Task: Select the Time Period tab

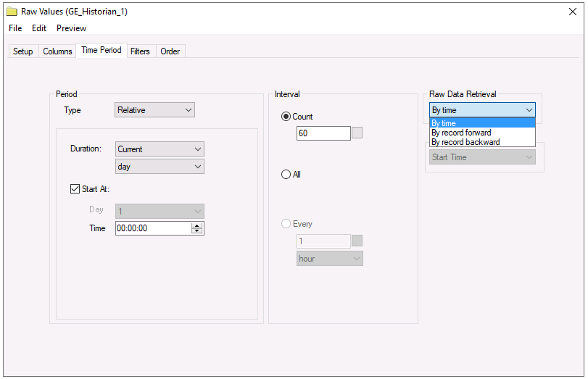Action: click(x=102, y=50)
